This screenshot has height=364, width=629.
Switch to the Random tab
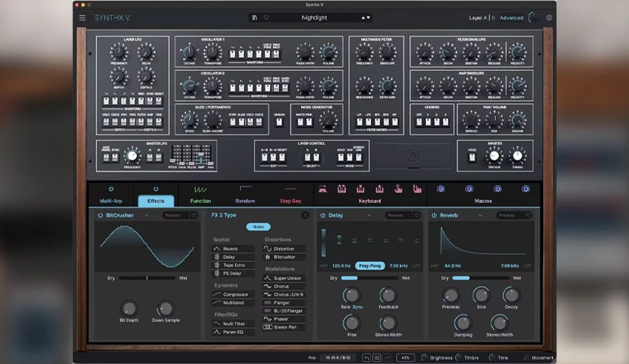245,201
